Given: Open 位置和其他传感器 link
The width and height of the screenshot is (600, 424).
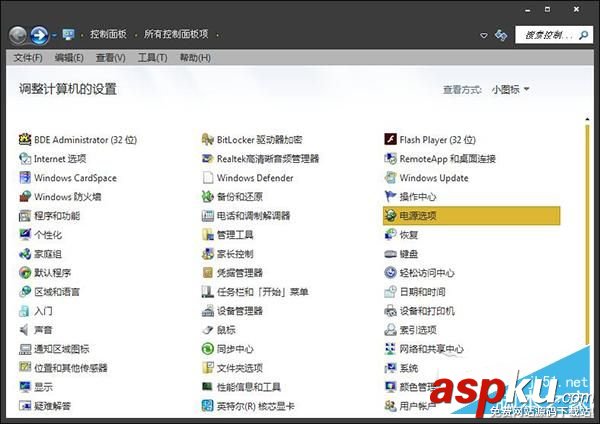Looking at the screenshot, I should [71, 368].
